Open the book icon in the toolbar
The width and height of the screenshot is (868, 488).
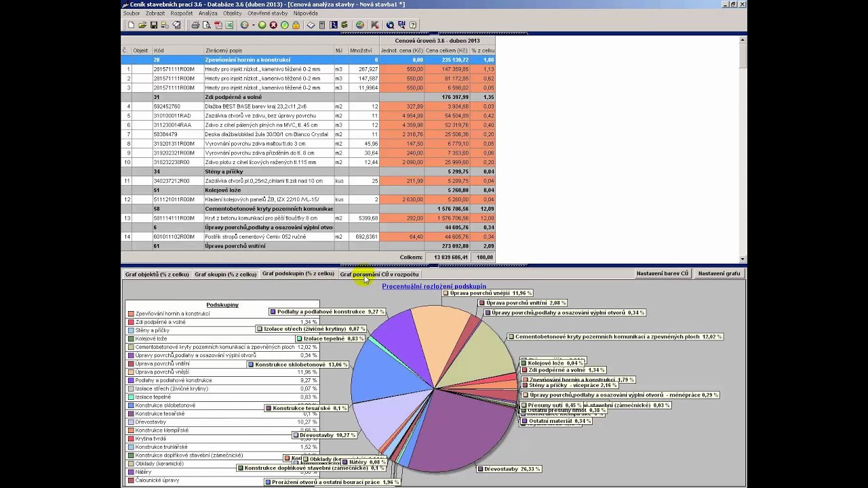(x=311, y=25)
